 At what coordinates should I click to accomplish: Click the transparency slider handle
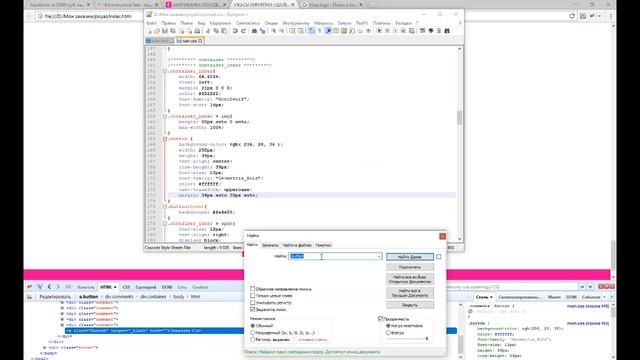[427, 339]
